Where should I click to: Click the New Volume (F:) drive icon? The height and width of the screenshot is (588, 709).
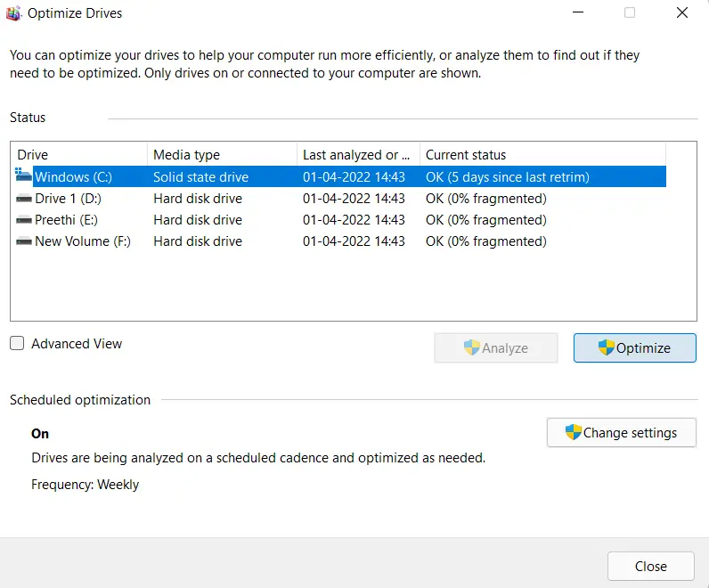pyautogui.click(x=23, y=241)
